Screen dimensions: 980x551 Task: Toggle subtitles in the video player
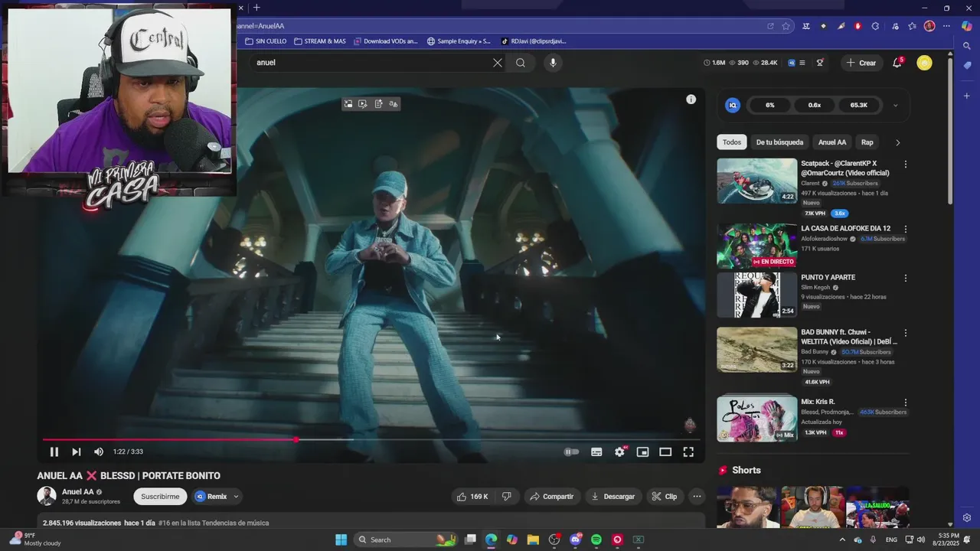[596, 452]
